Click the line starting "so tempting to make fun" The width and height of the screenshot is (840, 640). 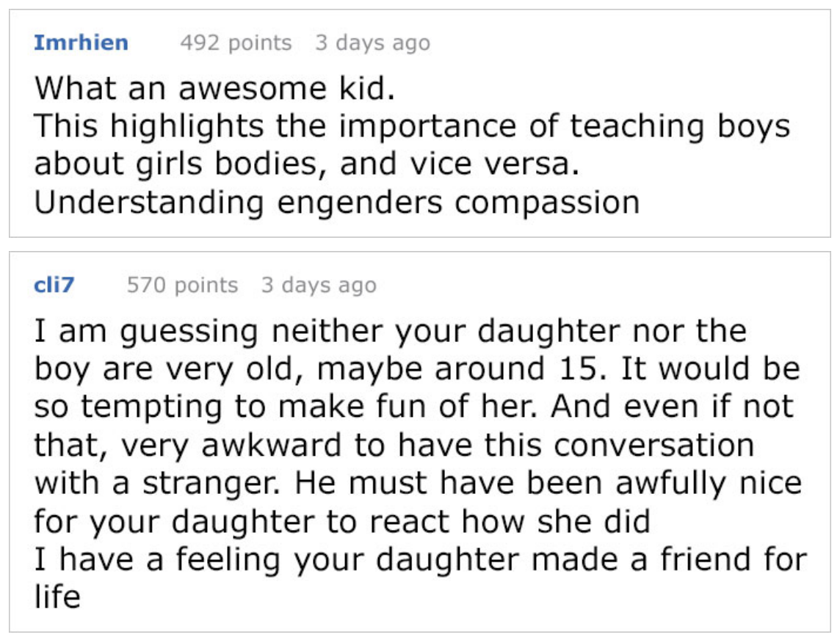(x=414, y=407)
